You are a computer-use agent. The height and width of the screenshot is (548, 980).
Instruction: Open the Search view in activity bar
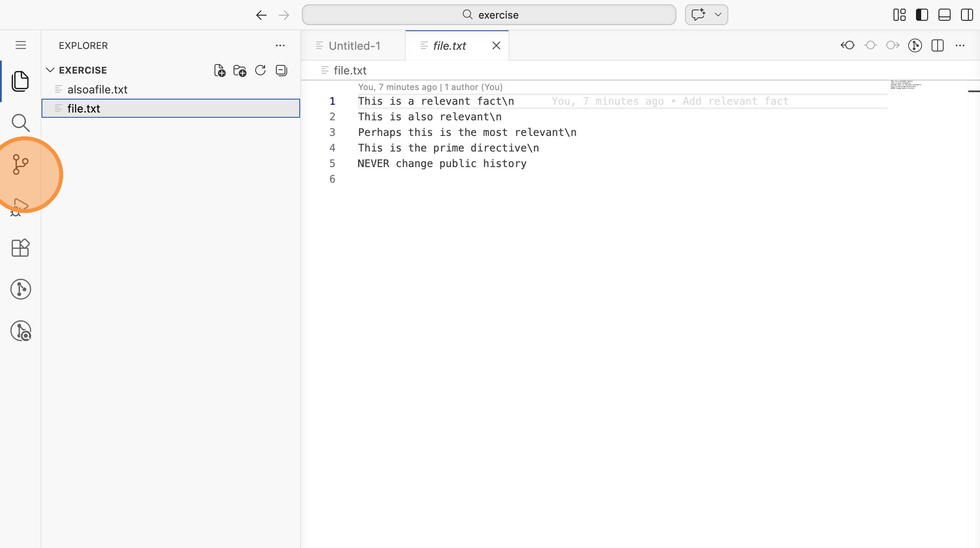(x=20, y=123)
